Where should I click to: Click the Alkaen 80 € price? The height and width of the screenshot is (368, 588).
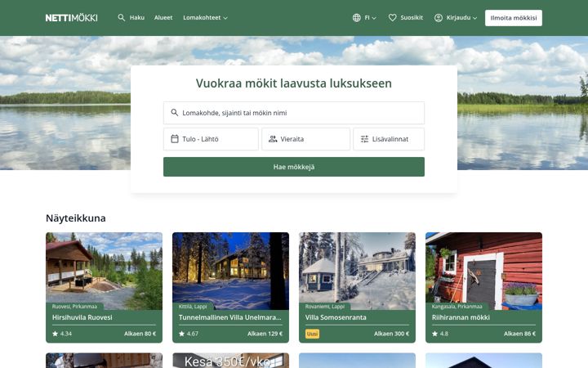(x=140, y=334)
